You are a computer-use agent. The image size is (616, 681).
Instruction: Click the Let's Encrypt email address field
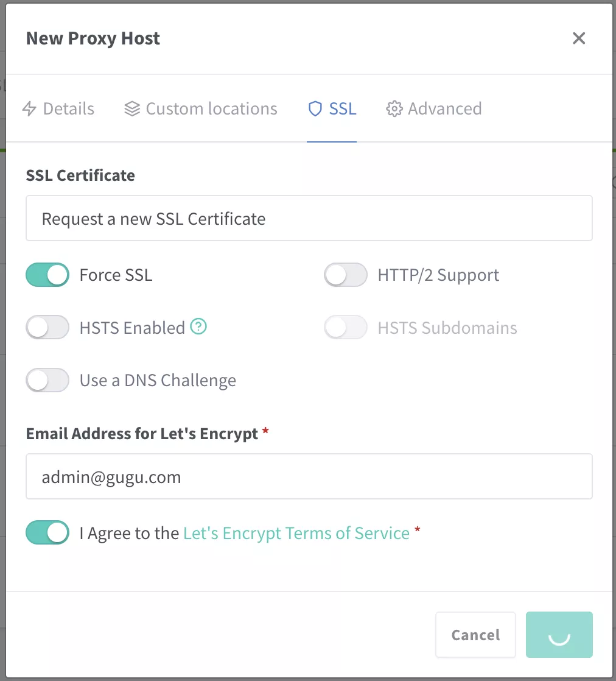(x=309, y=476)
